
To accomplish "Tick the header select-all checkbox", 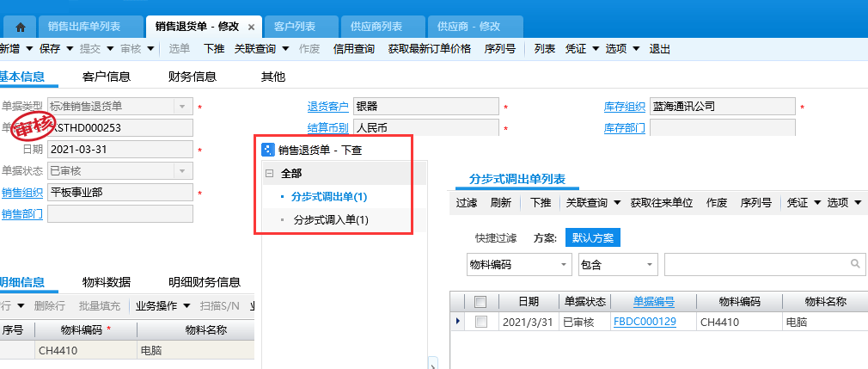I will coord(480,302).
